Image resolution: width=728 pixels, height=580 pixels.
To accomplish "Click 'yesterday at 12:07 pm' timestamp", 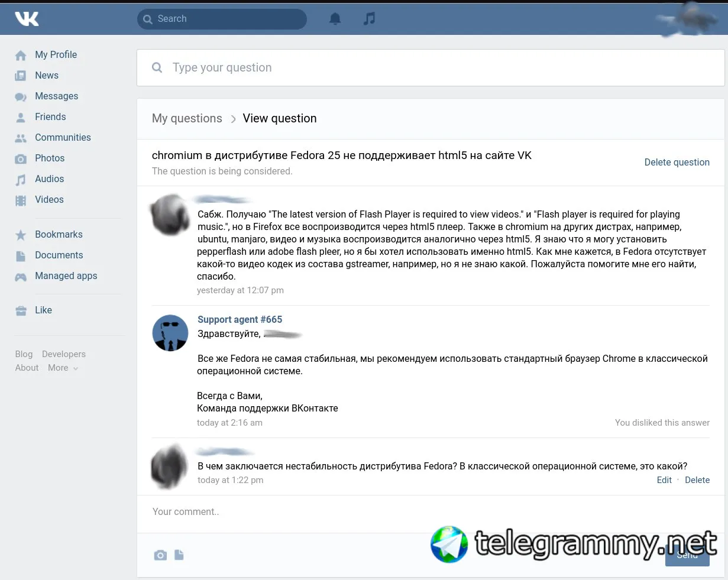I will [240, 290].
